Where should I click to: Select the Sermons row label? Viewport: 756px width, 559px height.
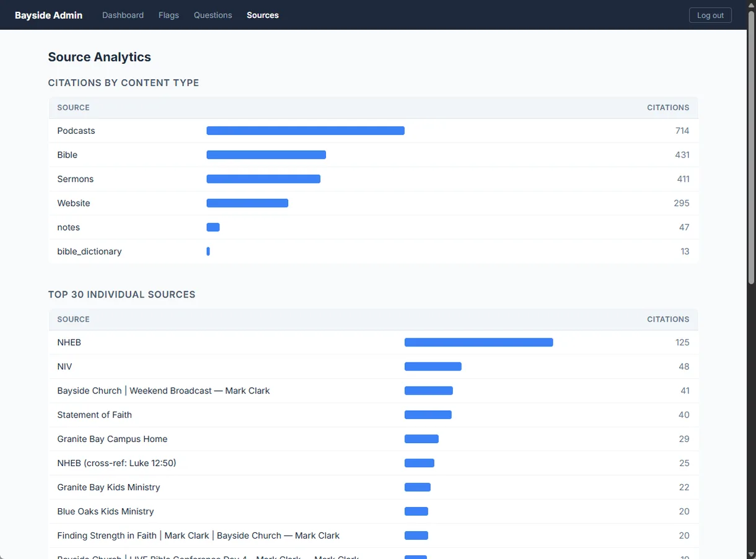[75, 179]
